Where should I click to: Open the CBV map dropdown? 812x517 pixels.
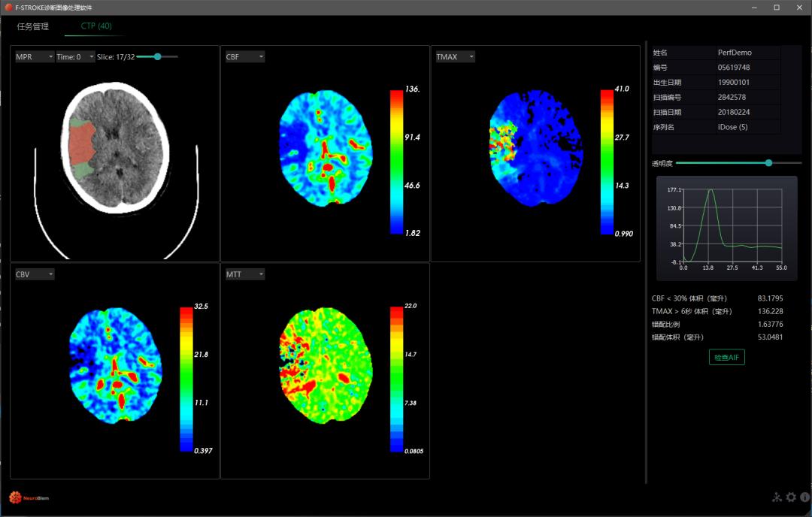[35, 274]
